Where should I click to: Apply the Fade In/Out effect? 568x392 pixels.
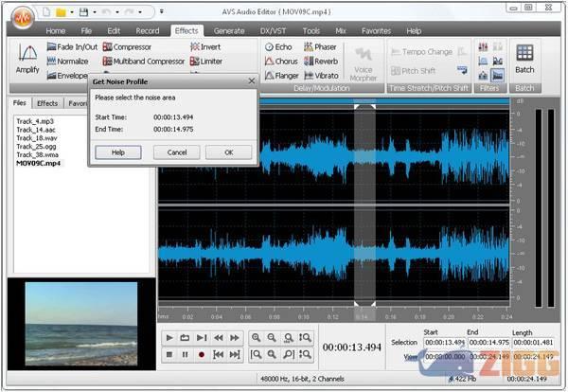(72, 46)
